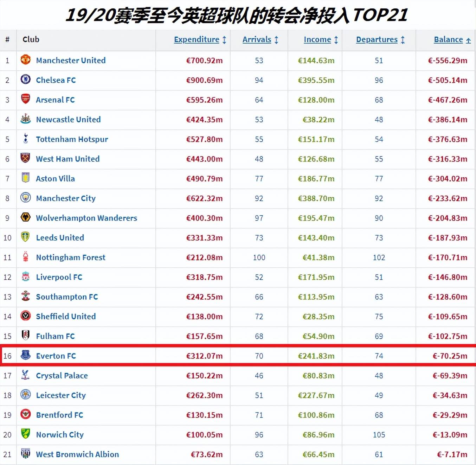The image size is (476, 465).
Task: Click the Wolverhampton Wanderers club crest
Action: tap(25, 217)
